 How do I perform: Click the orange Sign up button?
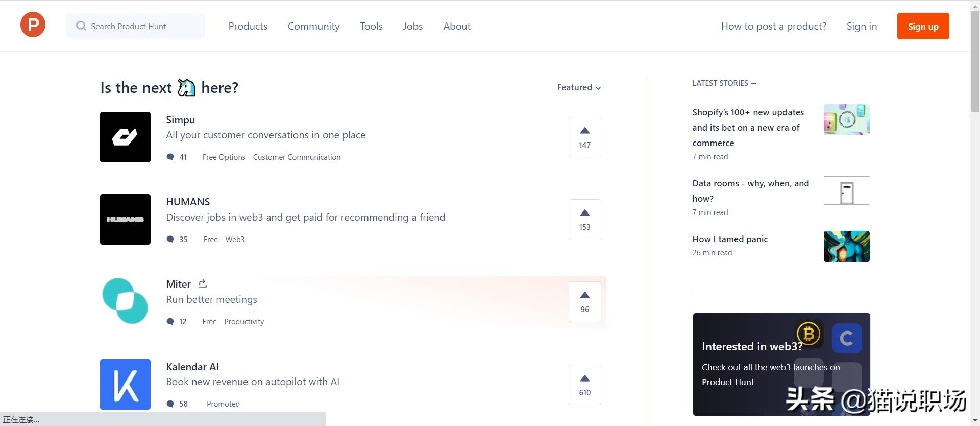pyautogui.click(x=923, y=26)
